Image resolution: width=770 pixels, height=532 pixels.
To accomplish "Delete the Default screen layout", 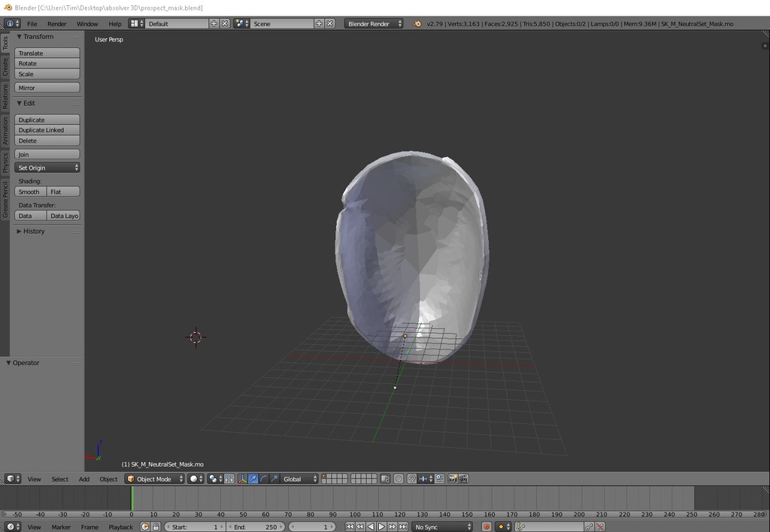I will [224, 23].
